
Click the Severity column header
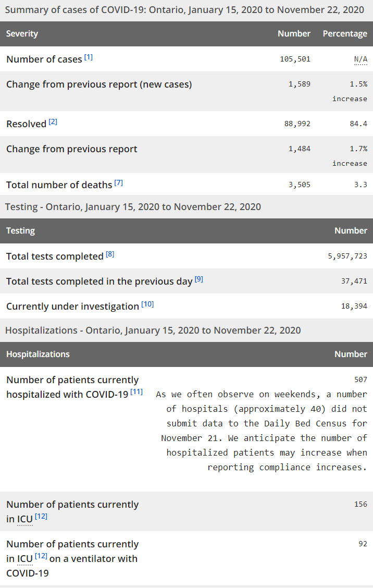pos(22,33)
